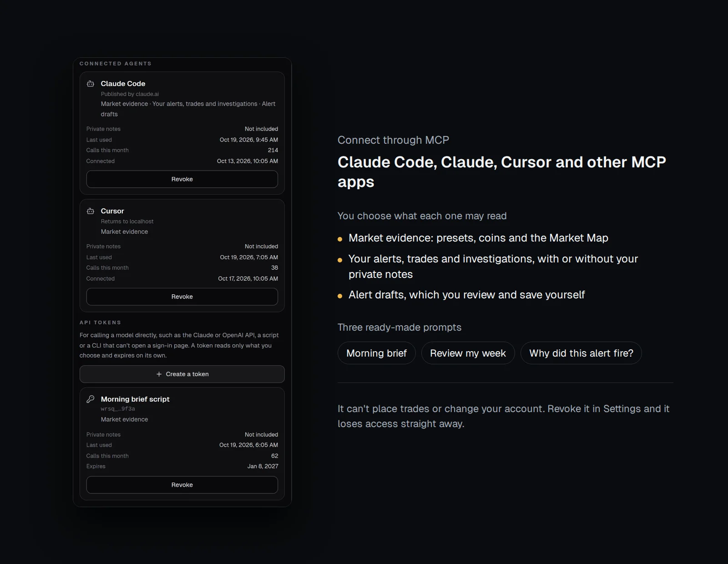
Task: Click 'Market evidence' under Morning brief script
Action: tap(124, 419)
